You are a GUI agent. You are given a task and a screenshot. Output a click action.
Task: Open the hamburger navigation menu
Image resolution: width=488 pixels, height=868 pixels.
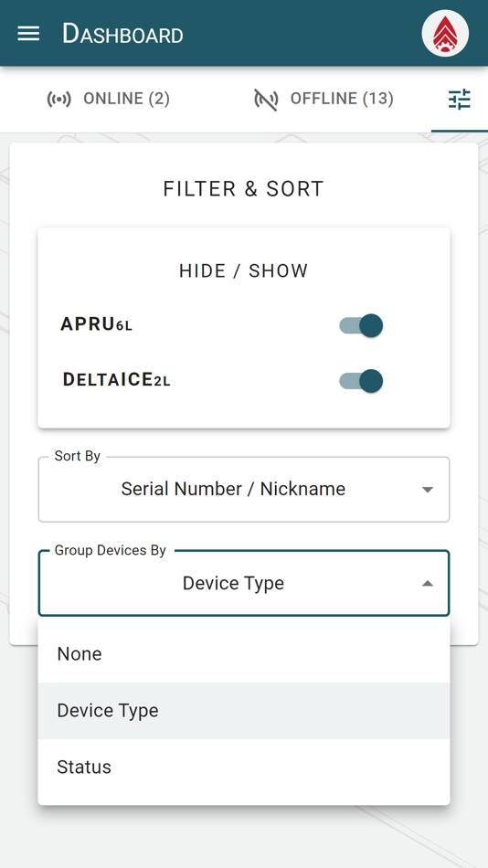coord(28,34)
